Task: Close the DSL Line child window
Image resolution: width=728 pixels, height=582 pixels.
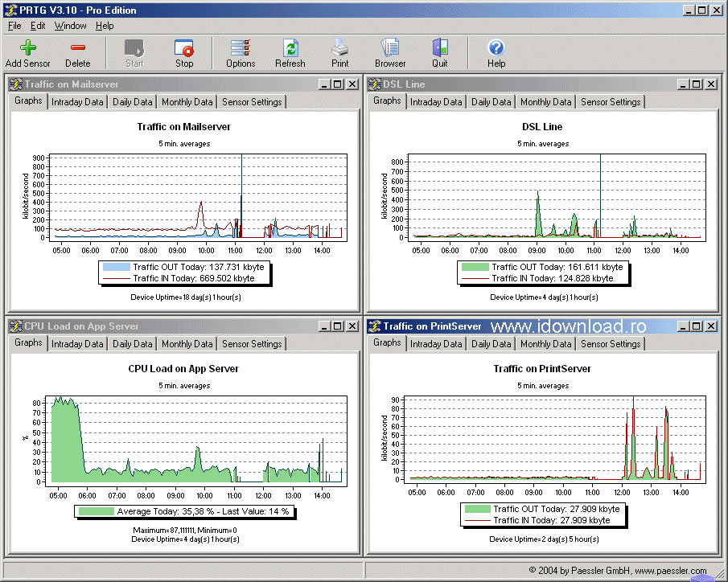Action: [x=711, y=84]
